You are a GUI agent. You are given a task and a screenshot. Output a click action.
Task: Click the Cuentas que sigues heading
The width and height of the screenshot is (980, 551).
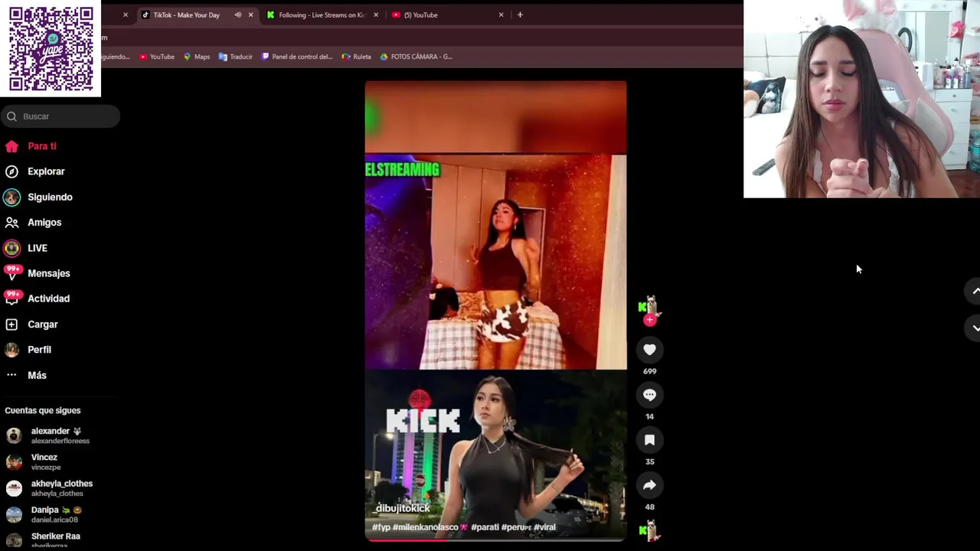pyautogui.click(x=43, y=411)
